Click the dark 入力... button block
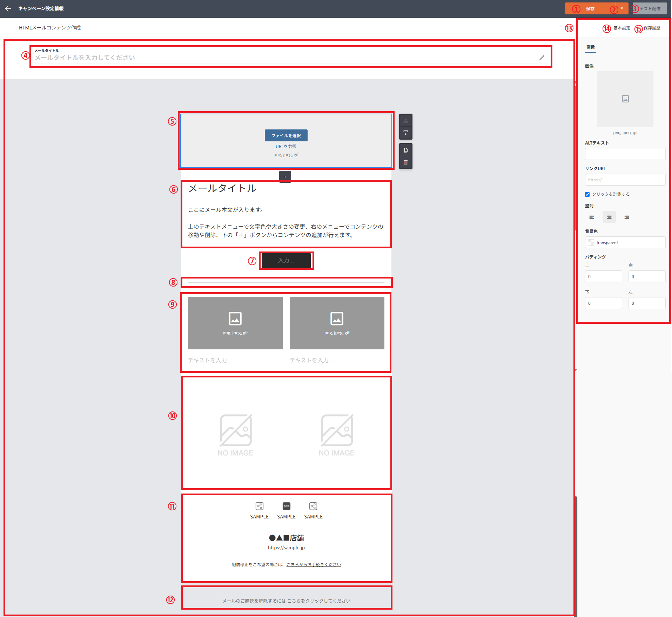Viewport: 672px width, 617px height. (x=286, y=261)
